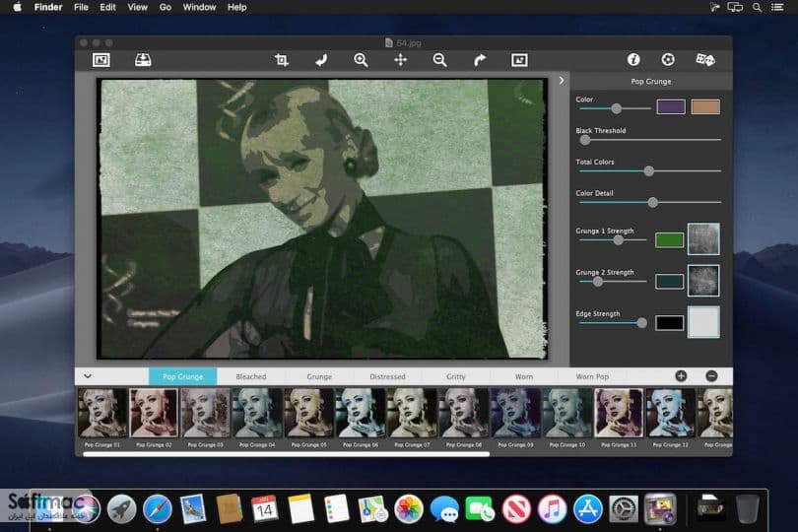The image size is (798, 532).
Task: Add a preset with plus button
Action: point(681,376)
